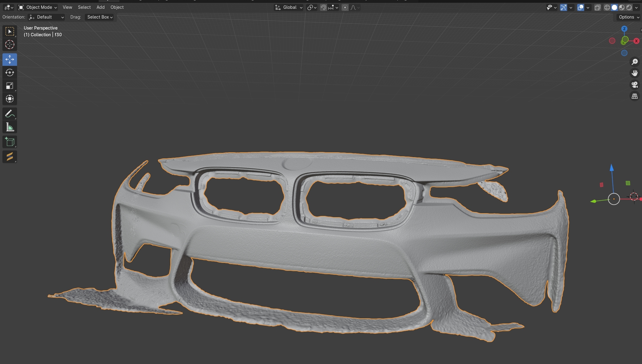The image size is (642, 364).
Task: Select the Transform tool
Action: [10, 99]
